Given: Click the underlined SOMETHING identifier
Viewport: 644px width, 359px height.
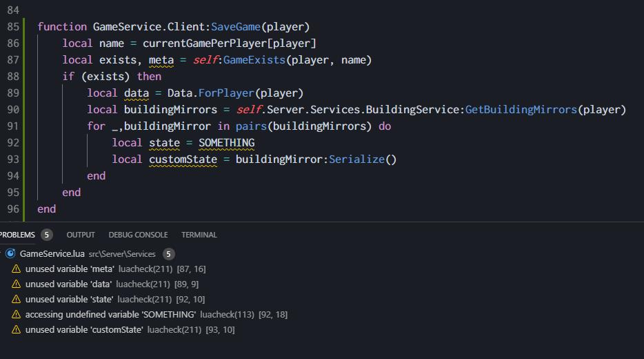Looking at the screenshot, I should (227, 143).
